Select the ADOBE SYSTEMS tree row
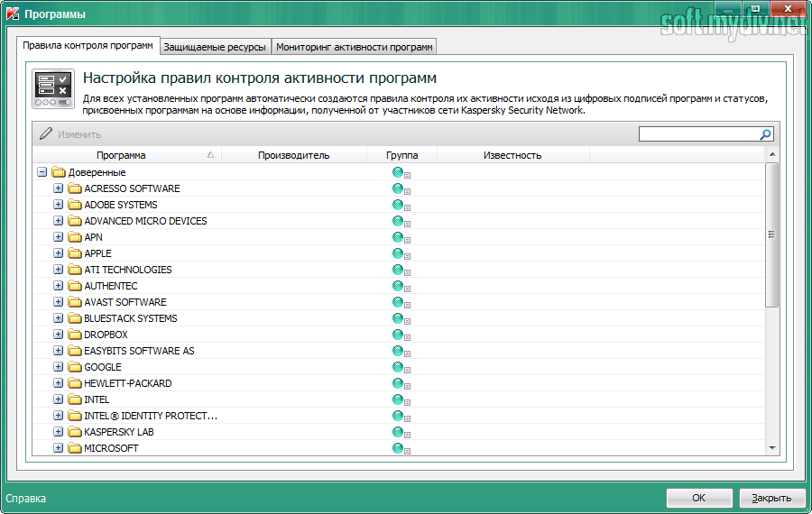The width and height of the screenshot is (812, 514). (x=399, y=205)
